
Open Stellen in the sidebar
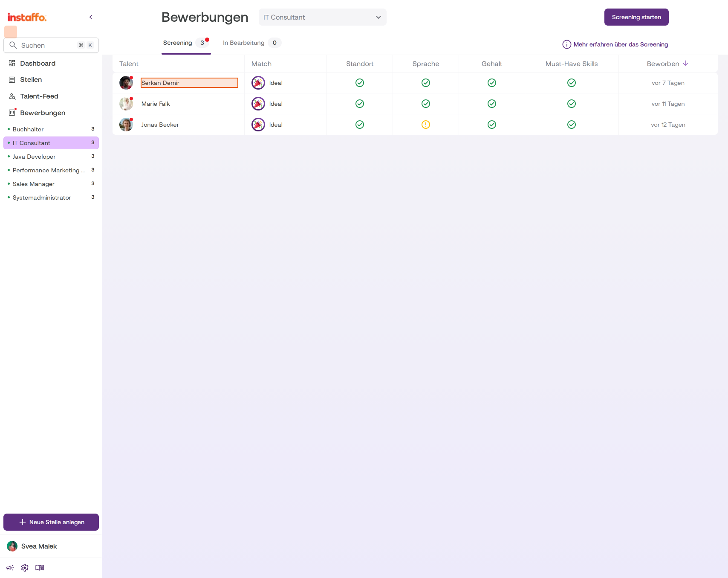tap(51, 80)
